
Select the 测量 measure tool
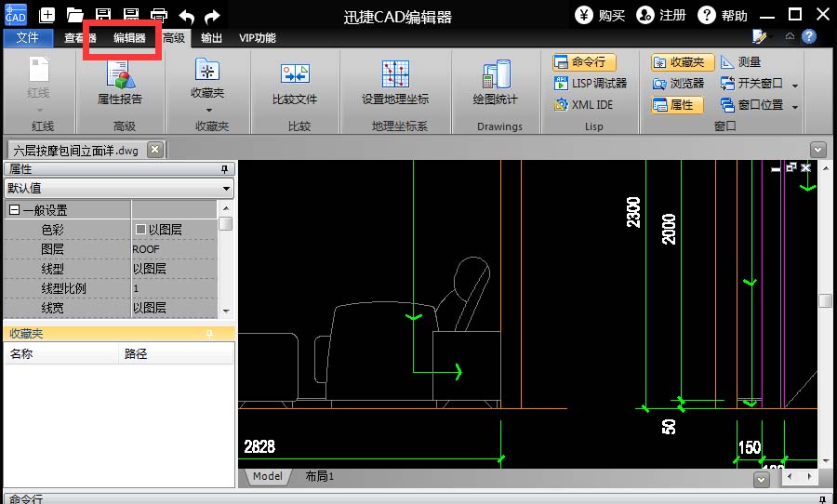click(x=741, y=62)
